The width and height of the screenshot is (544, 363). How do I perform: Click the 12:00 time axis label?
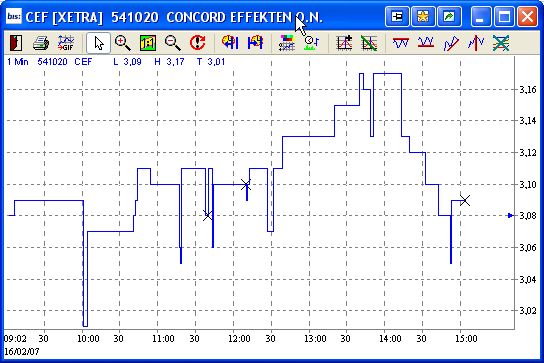[x=239, y=338]
